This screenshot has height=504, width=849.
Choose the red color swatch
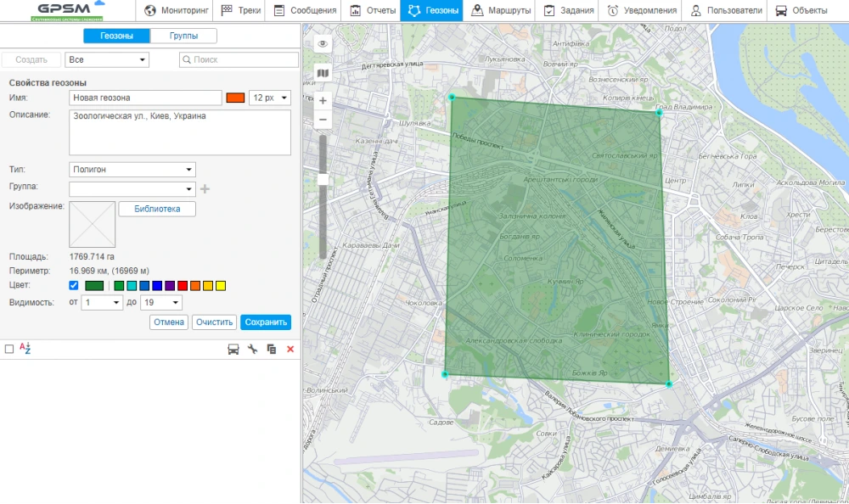click(x=183, y=286)
